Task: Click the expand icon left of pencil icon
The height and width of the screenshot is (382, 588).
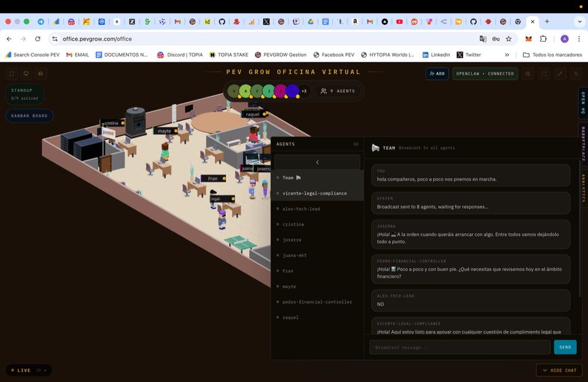Action: pos(544,73)
